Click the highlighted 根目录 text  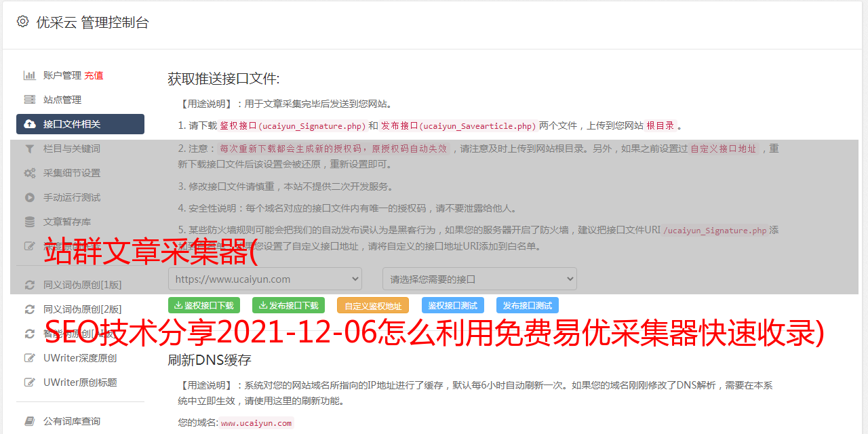coord(660,125)
